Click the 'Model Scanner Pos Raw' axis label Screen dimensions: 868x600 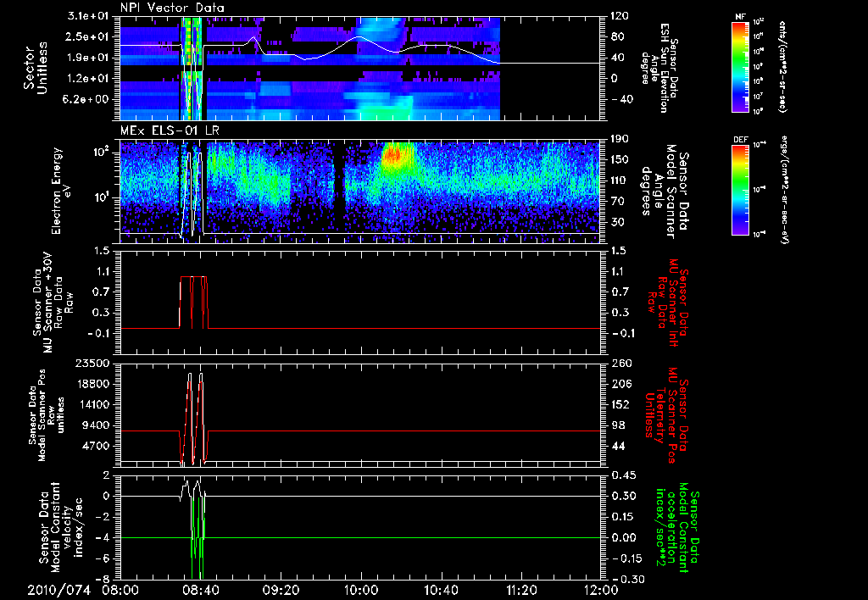46,415
